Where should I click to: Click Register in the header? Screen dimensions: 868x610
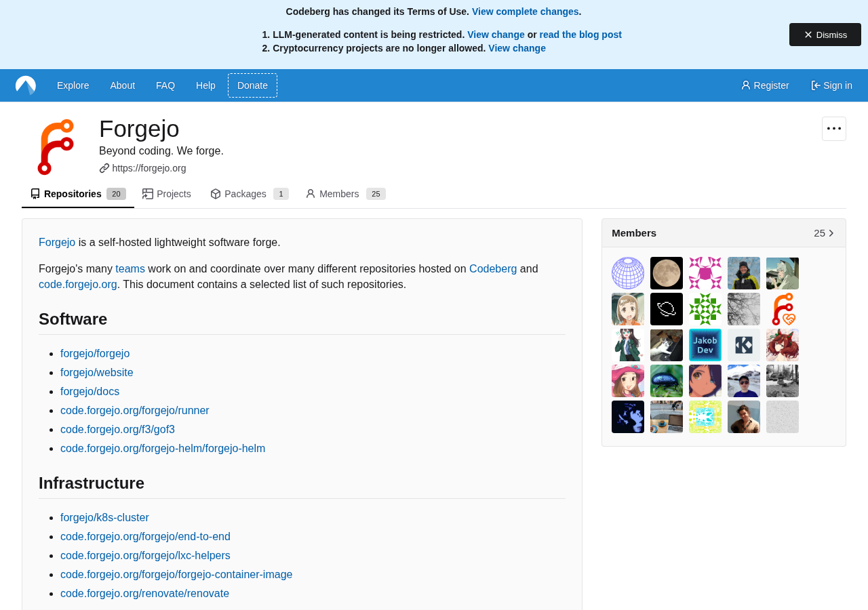coord(765,85)
